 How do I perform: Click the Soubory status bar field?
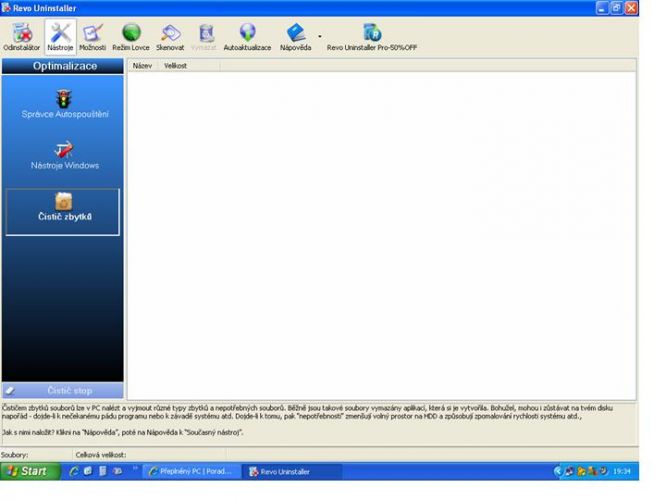pyautogui.click(x=37, y=455)
